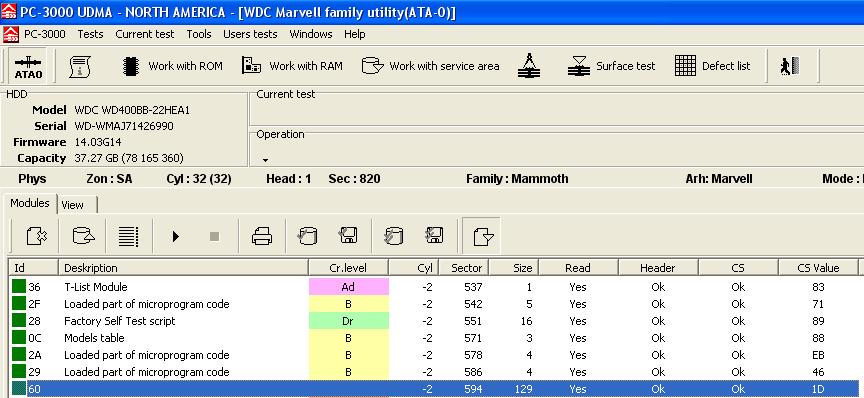The height and width of the screenshot is (398, 864).
Task: Launch the Surface test tool
Action: coord(611,66)
